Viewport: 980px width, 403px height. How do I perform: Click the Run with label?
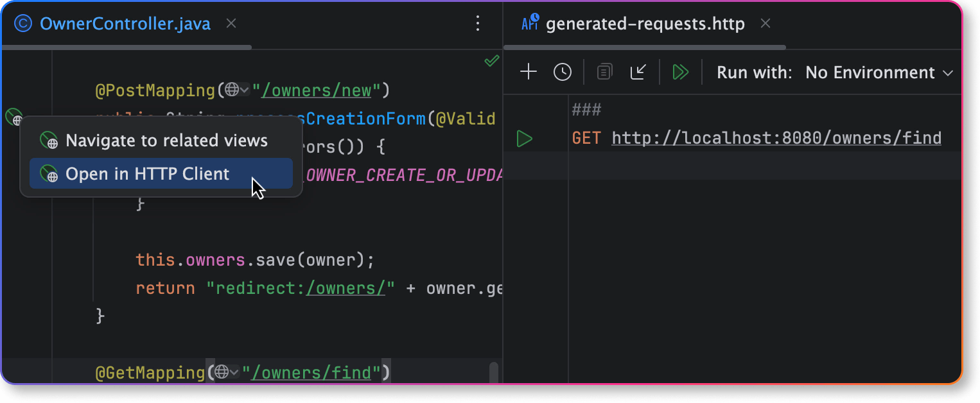click(755, 73)
